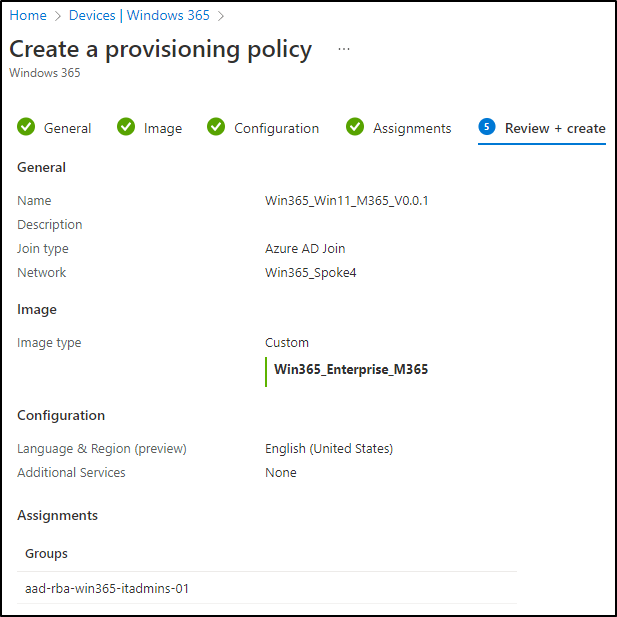Open Devices | Windows 365 breadcrumb link

(x=139, y=15)
